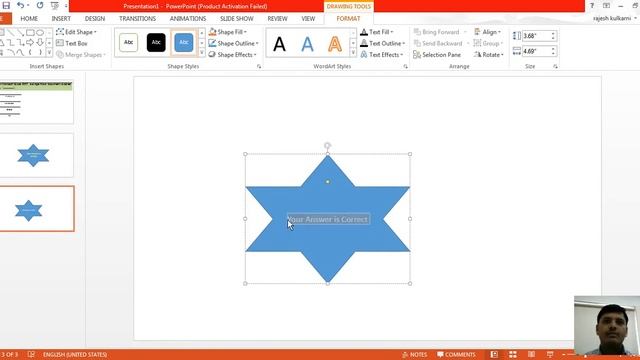The image size is (640, 360).
Task: Apply the black filled Abc shape style
Action: click(x=156, y=42)
